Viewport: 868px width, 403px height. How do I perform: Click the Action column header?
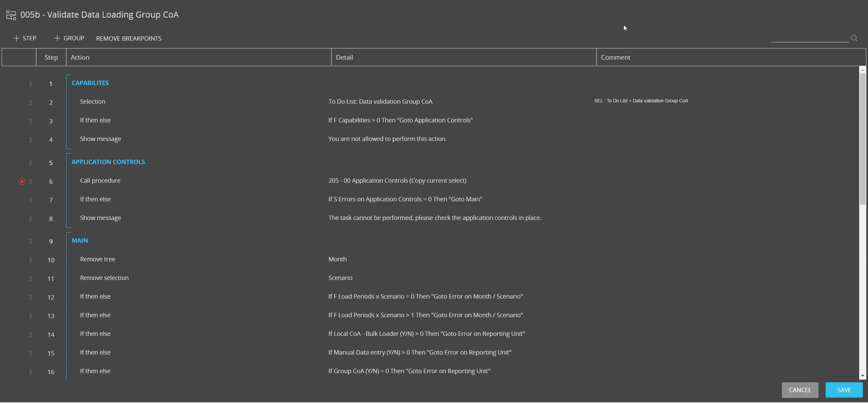[198, 57]
